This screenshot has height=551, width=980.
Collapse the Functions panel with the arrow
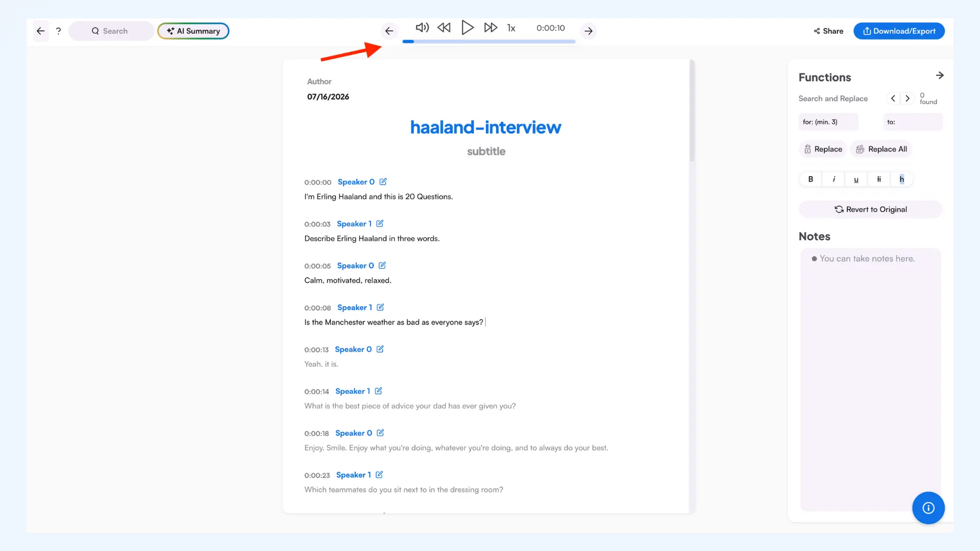940,76
